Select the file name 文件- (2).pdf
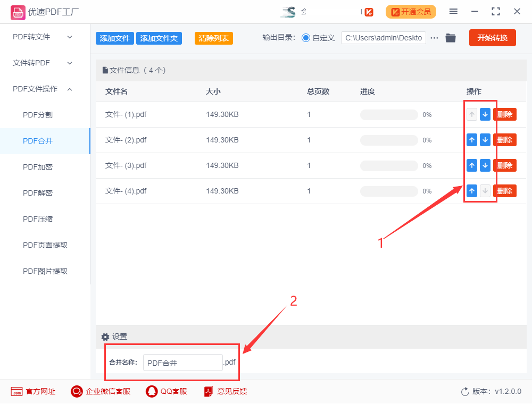 pos(126,140)
